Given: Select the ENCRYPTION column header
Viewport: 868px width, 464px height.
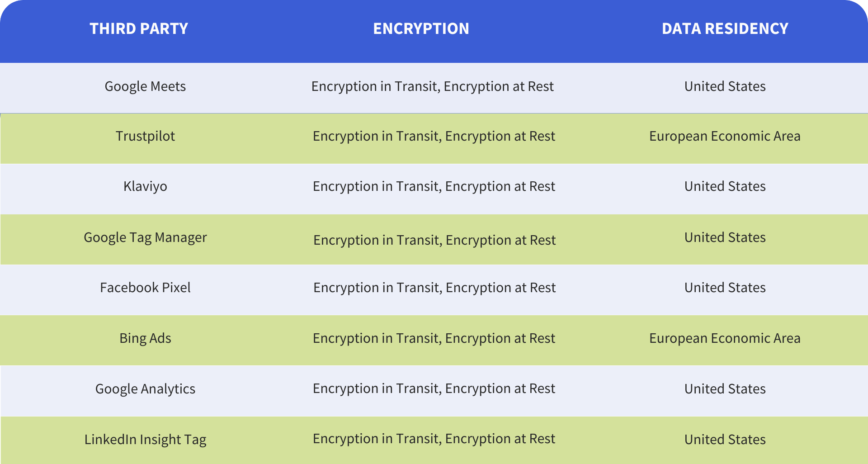Looking at the screenshot, I should tap(421, 28).
